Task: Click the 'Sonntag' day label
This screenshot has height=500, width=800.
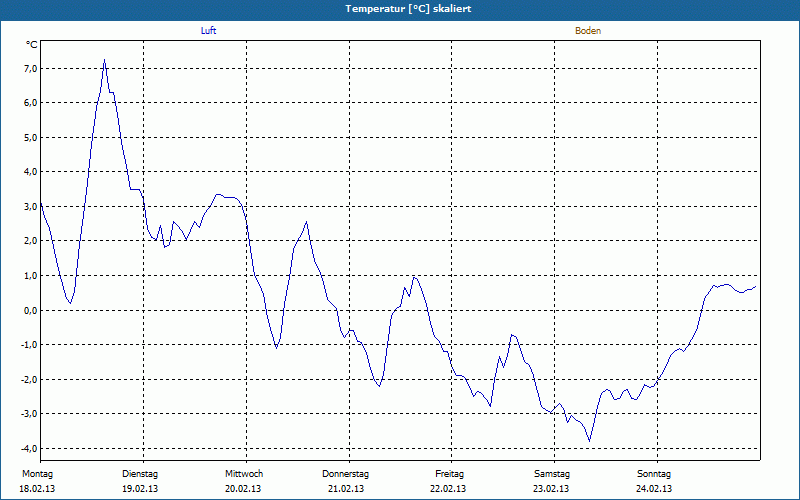Action: point(654,474)
